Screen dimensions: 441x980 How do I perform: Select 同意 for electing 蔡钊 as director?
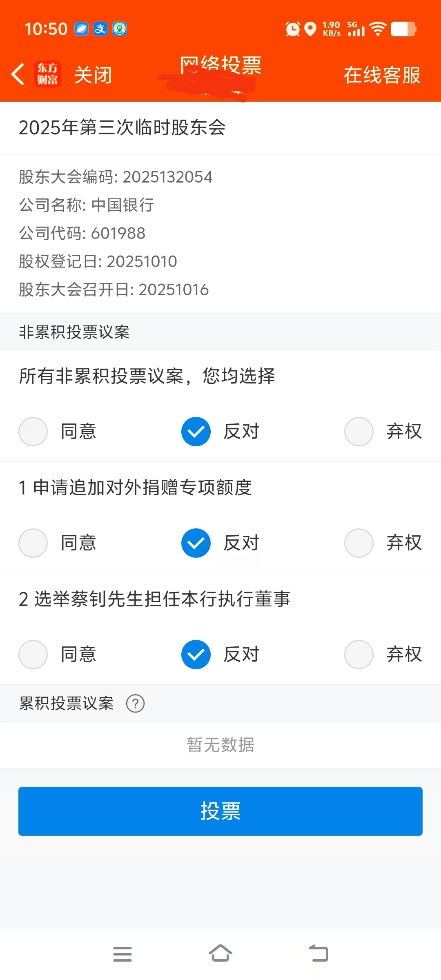pyautogui.click(x=33, y=655)
